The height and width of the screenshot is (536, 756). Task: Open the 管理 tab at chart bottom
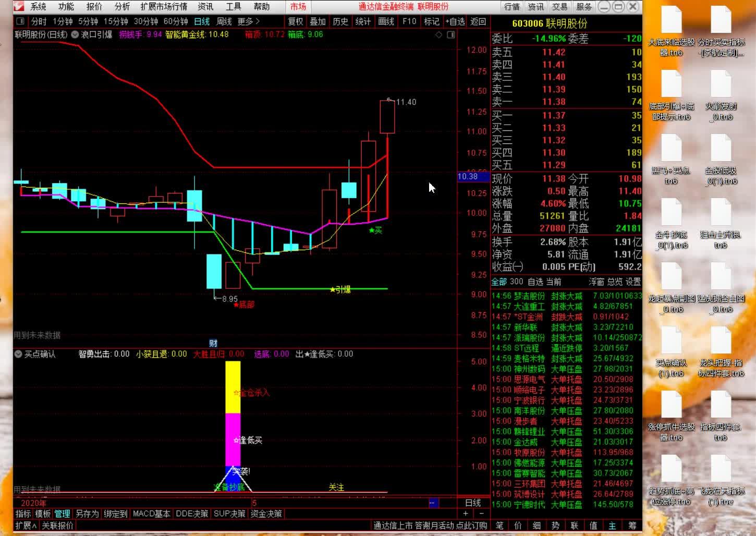(62, 514)
